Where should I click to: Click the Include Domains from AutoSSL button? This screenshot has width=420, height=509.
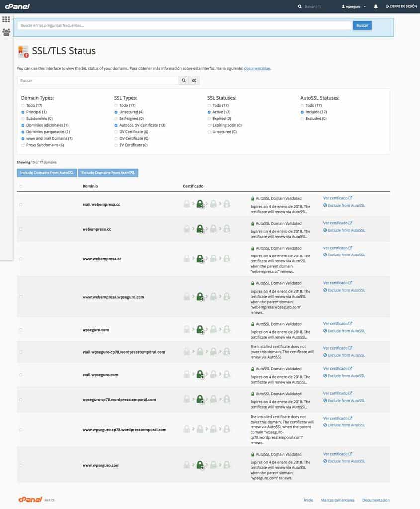(x=47, y=172)
